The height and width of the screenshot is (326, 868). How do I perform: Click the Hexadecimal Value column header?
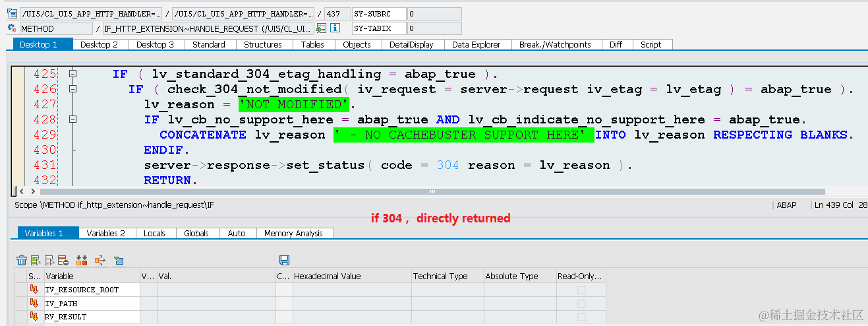(351, 276)
